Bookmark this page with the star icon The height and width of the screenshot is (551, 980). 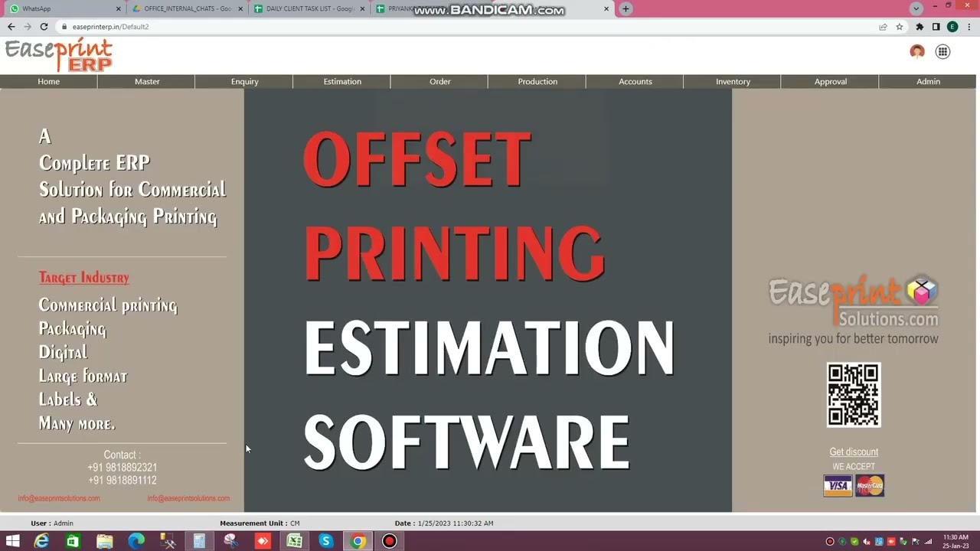(900, 27)
